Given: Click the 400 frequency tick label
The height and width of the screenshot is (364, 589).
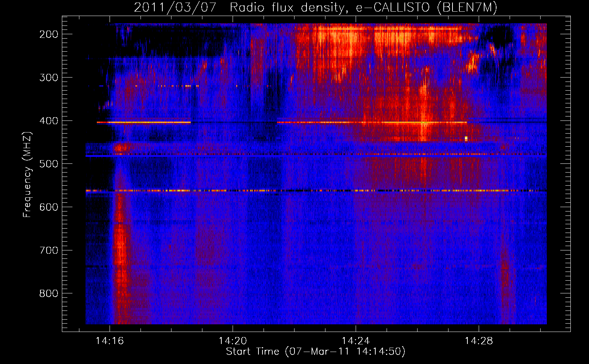Looking at the screenshot, I should [49, 121].
